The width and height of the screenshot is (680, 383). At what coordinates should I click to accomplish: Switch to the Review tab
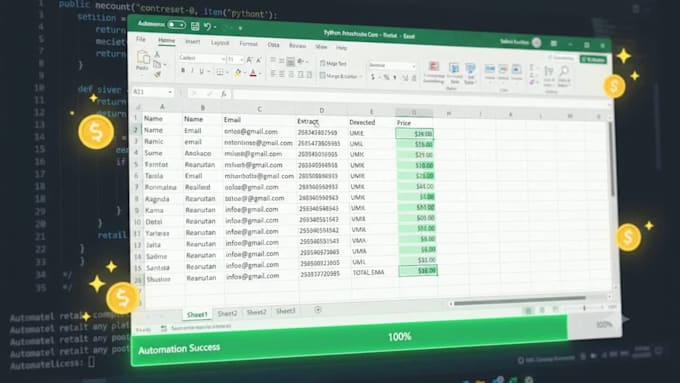tap(298, 46)
